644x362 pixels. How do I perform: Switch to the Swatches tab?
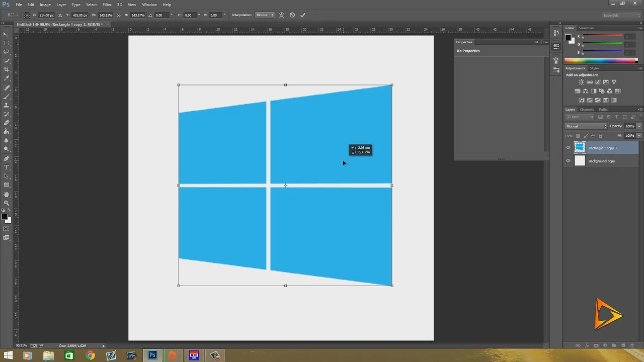[586, 28]
